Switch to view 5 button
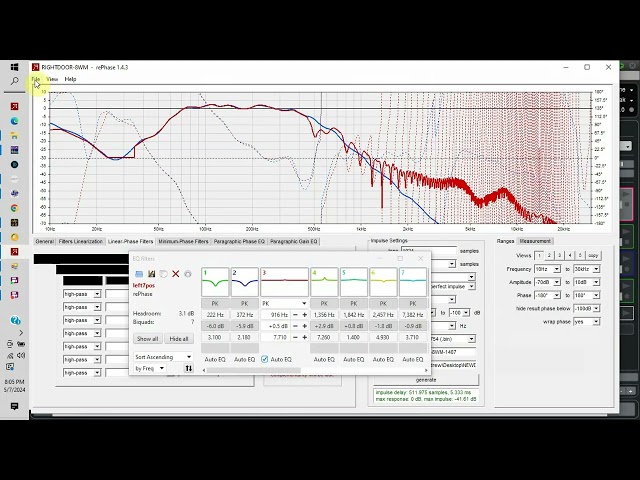 tap(580, 256)
